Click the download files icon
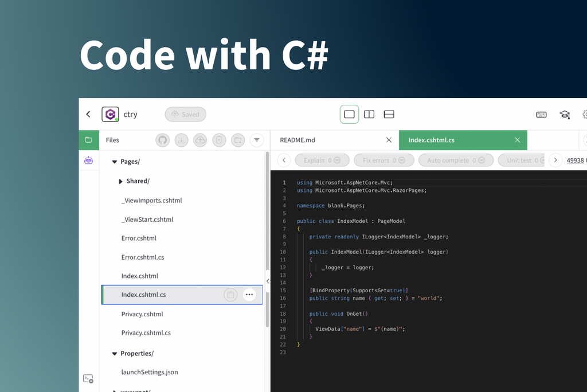Screen dimensions: 587x392 [181, 140]
